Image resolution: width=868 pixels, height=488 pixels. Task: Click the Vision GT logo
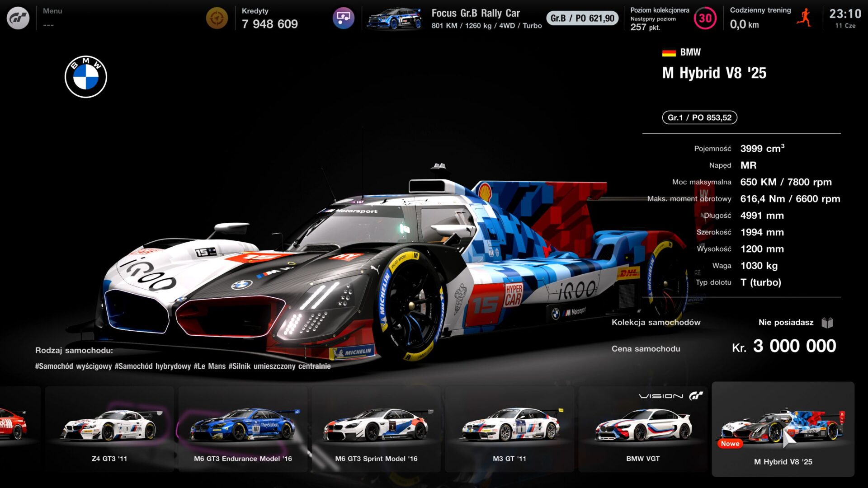(671, 396)
